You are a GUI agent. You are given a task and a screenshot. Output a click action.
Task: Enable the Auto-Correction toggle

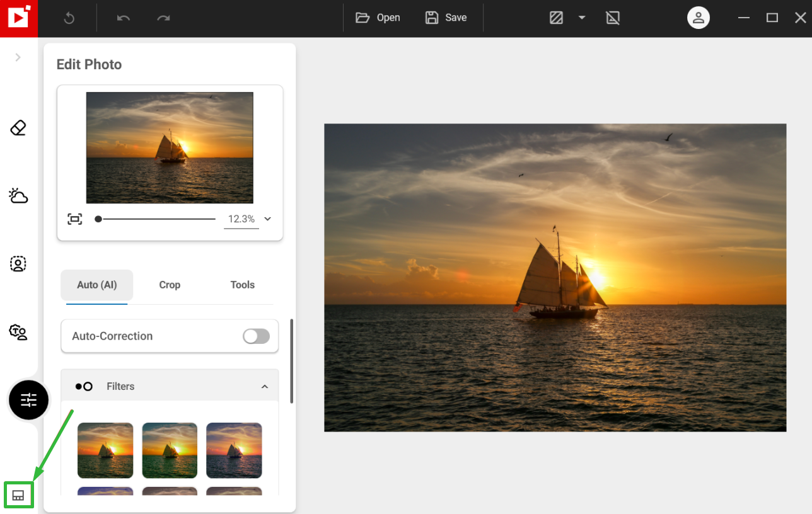[256, 336]
